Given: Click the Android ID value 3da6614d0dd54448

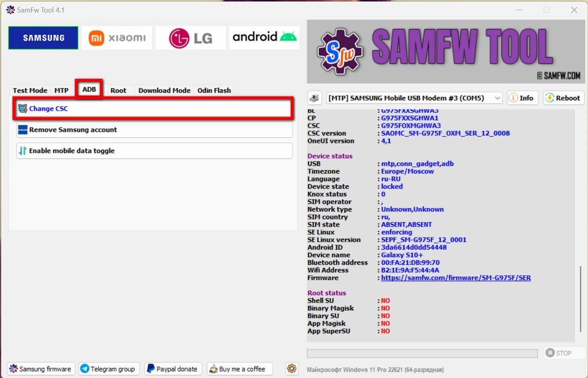Looking at the screenshot, I should [414, 248].
